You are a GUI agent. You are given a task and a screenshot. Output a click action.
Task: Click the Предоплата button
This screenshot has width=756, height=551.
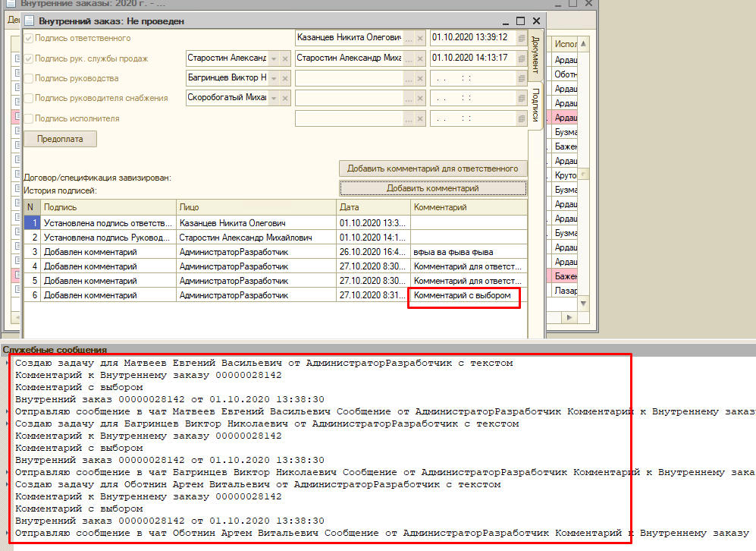point(60,139)
